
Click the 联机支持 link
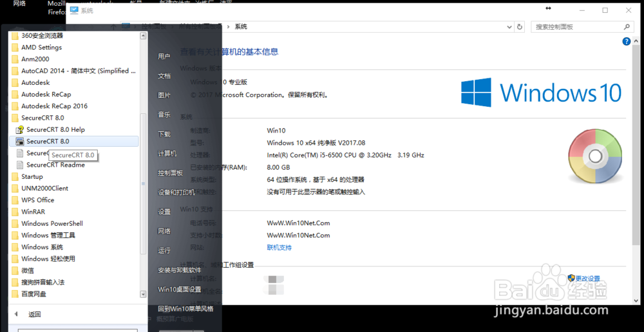[279, 248]
